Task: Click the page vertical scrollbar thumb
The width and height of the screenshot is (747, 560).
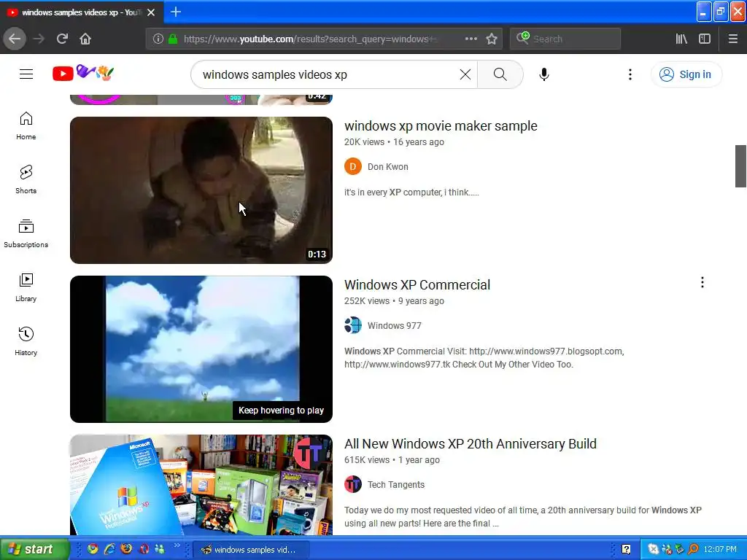Action: 740,166
